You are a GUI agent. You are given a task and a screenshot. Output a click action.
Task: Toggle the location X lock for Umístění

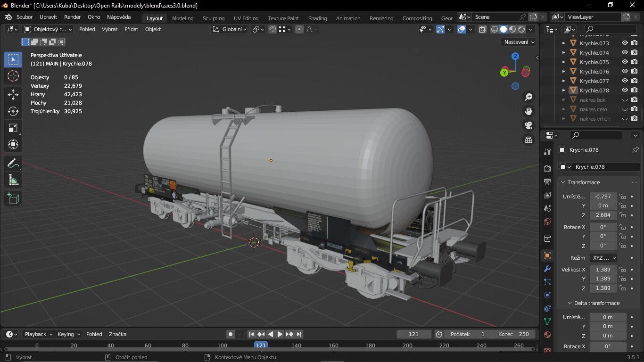pyautogui.click(x=622, y=197)
